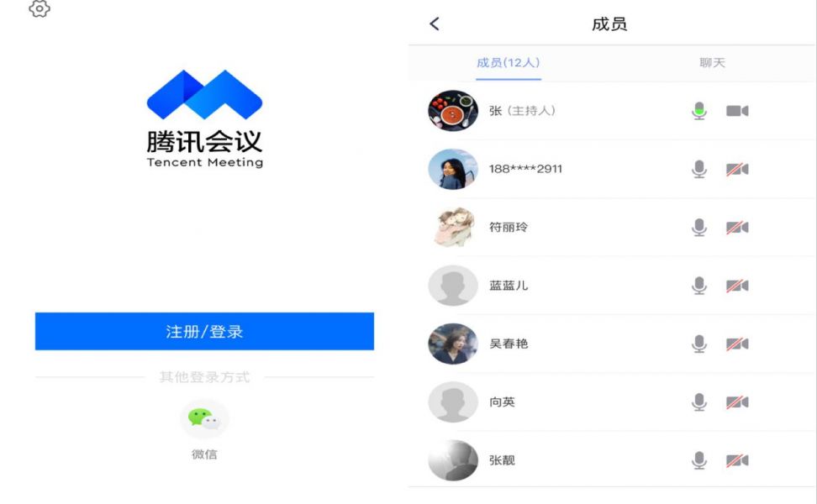Click microphone icon next to 蓝蓝儿

[699, 286]
